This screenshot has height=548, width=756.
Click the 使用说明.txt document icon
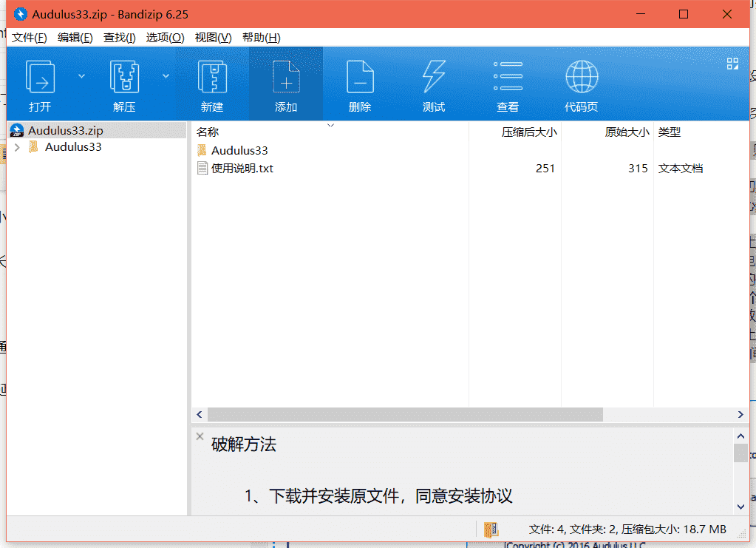click(202, 169)
